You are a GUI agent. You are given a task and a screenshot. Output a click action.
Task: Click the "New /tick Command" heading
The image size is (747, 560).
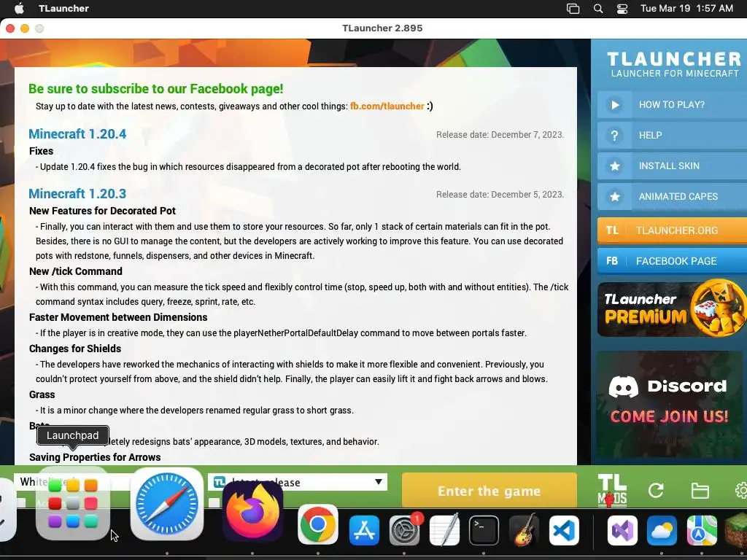pos(76,271)
